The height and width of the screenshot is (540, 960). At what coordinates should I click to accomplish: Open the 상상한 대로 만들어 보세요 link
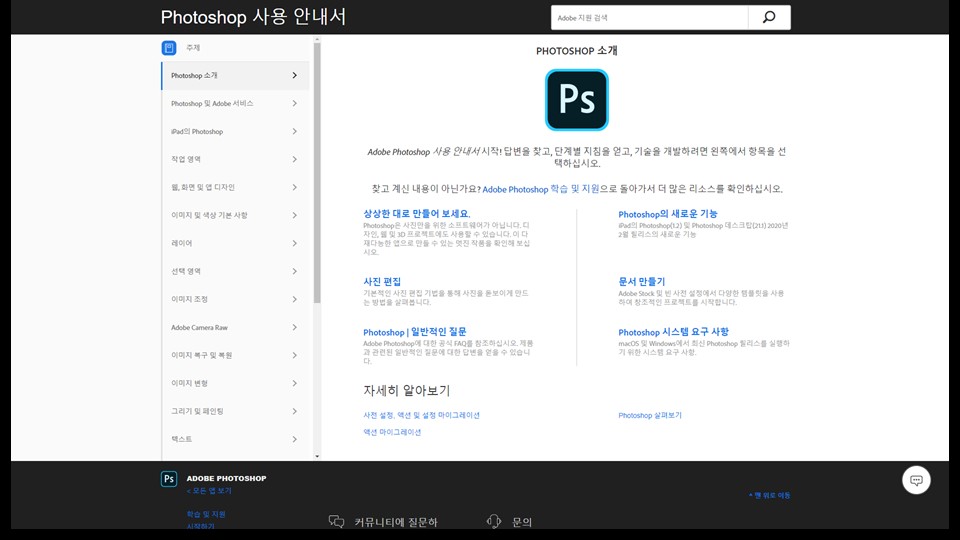(x=416, y=214)
